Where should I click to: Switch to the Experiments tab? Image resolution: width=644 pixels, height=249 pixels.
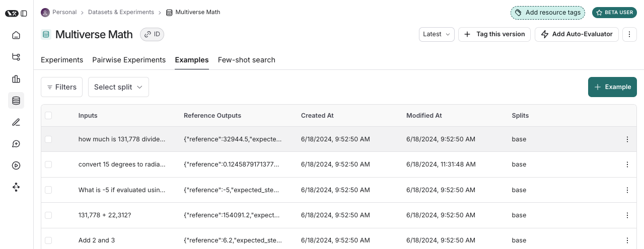tap(62, 60)
